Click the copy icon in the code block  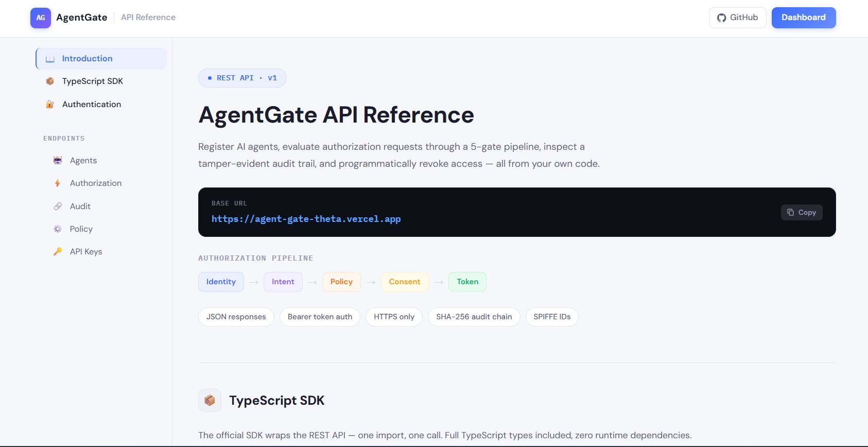pyautogui.click(x=790, y=212)
